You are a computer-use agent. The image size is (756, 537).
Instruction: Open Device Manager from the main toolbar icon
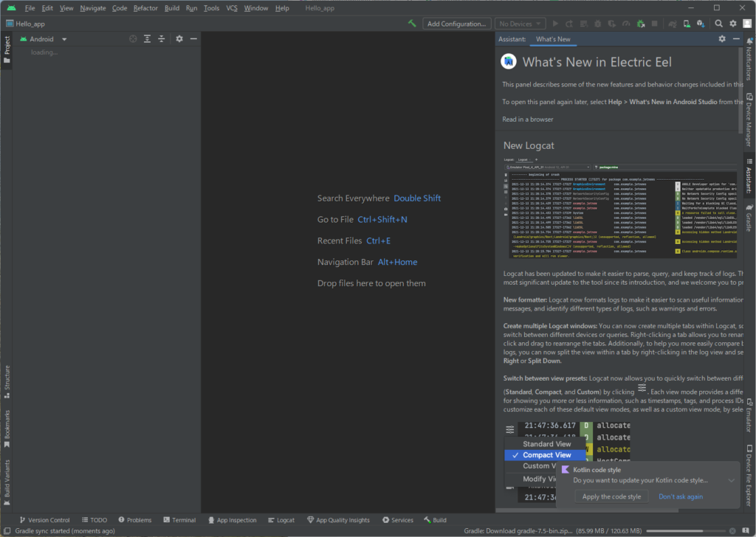(685, 24)
